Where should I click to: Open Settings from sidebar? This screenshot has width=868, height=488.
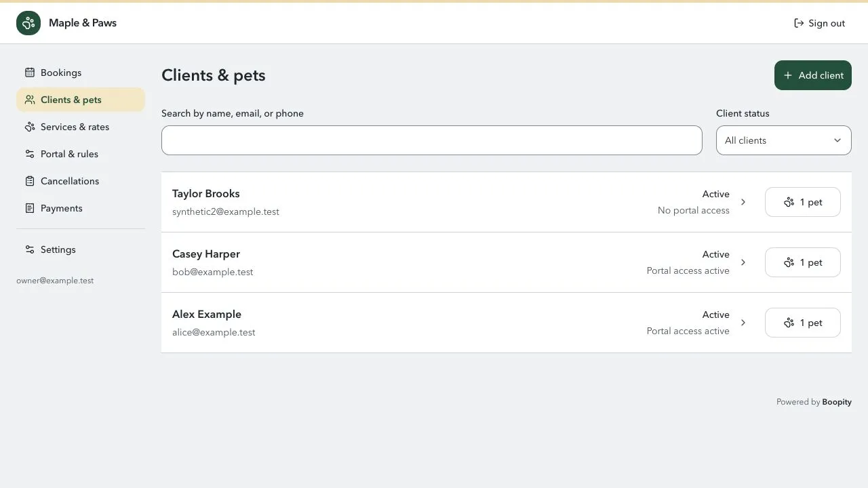coord(81,249)
